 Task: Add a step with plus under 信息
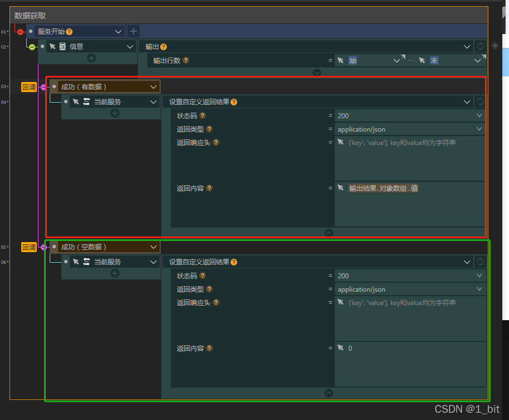tap(92, 58)
